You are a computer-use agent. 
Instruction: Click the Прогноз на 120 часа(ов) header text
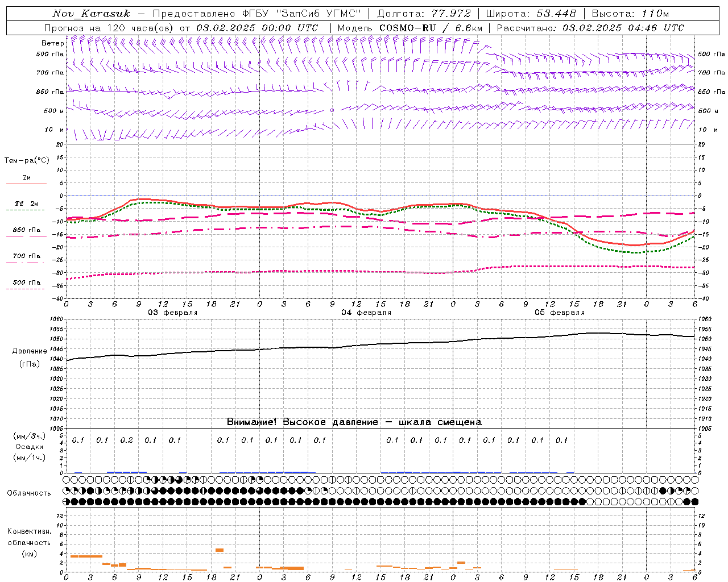[181, 28]
